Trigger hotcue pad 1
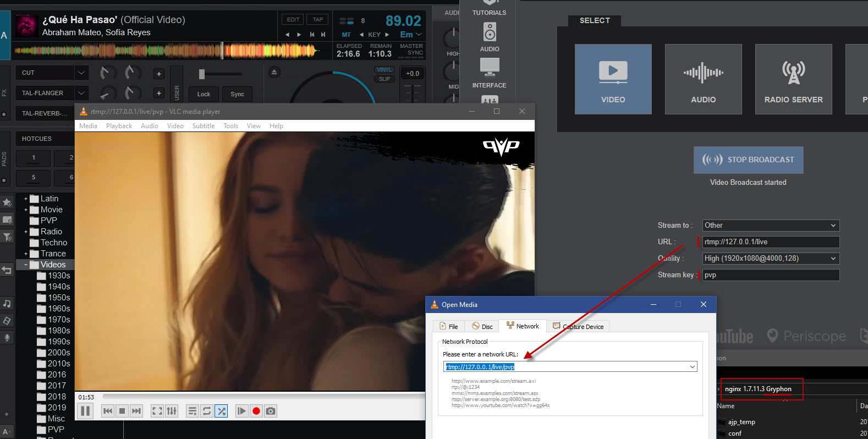This screenshot has height=439, width=868. [34, 158]
